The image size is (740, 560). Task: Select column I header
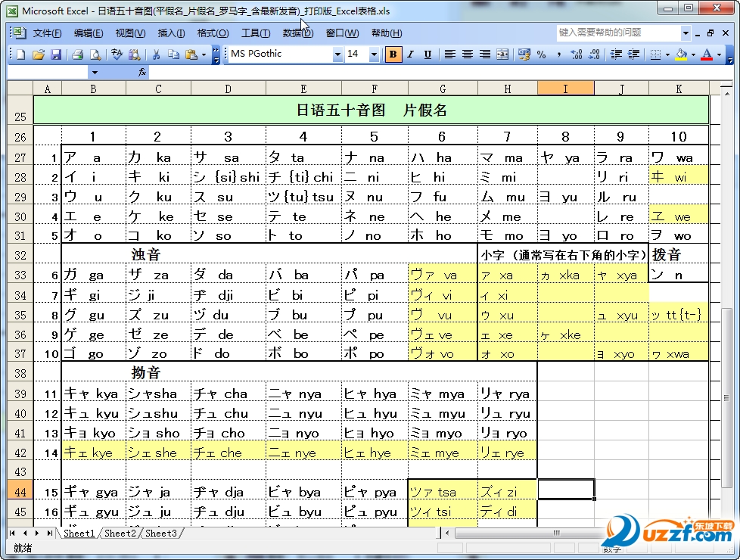[x=565, y=89]
